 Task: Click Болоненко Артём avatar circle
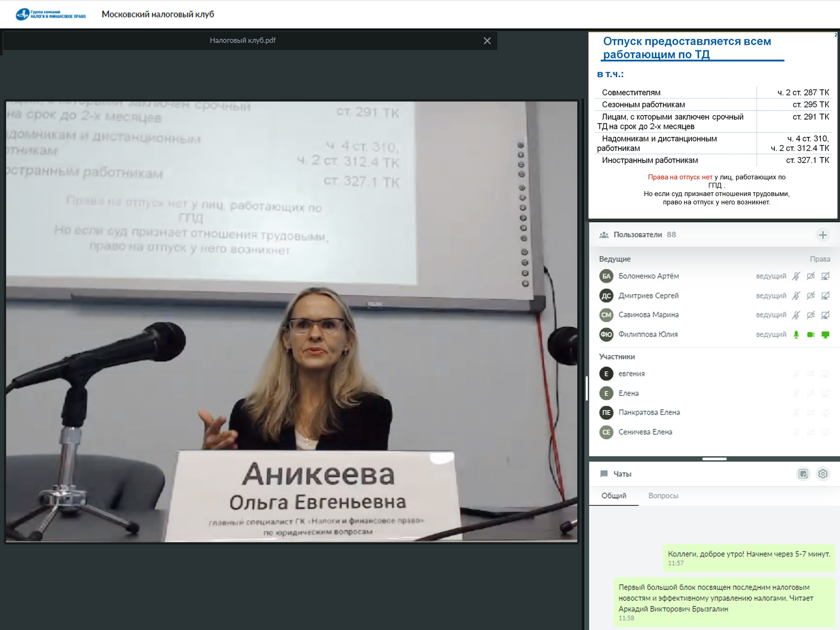click(x=606, y=276)
